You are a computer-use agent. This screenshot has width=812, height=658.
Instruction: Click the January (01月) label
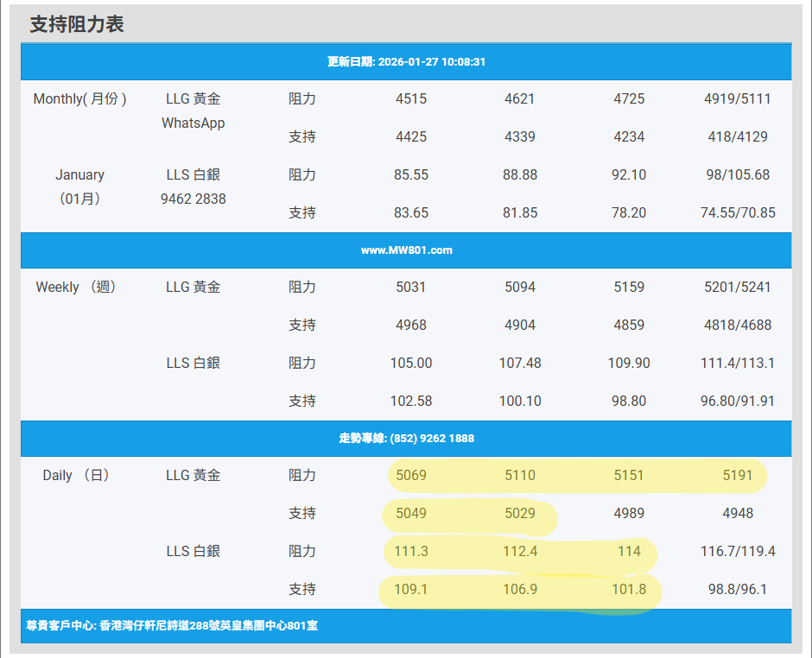click(80, 187)
